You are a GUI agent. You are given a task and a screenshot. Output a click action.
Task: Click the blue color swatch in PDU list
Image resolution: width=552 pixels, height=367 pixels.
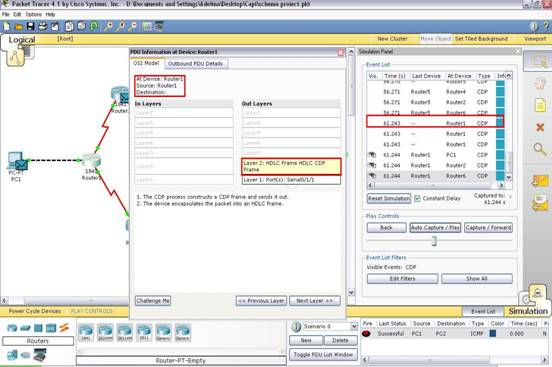coord(493,333)
